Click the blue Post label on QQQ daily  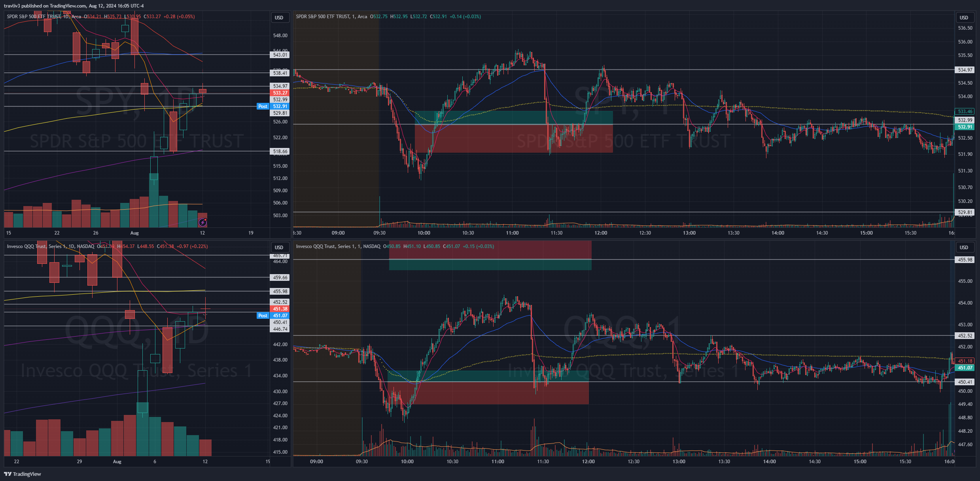[x=263, y=315]
